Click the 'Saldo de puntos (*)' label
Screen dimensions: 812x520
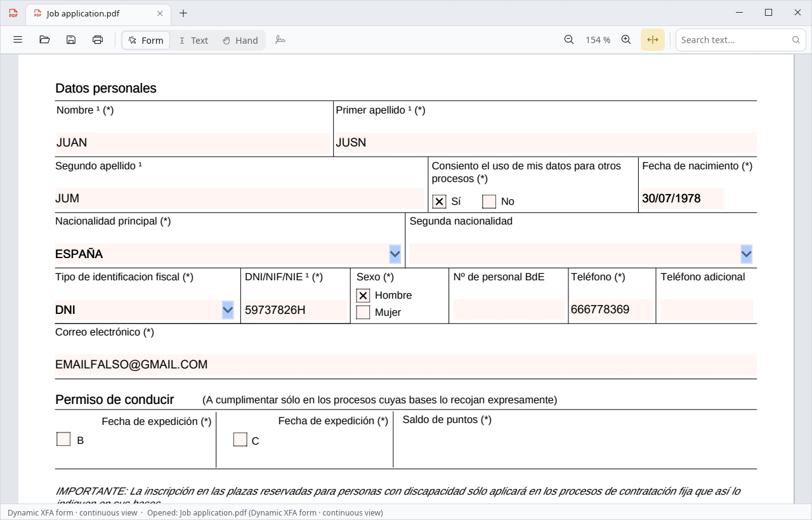coord(447,420)
